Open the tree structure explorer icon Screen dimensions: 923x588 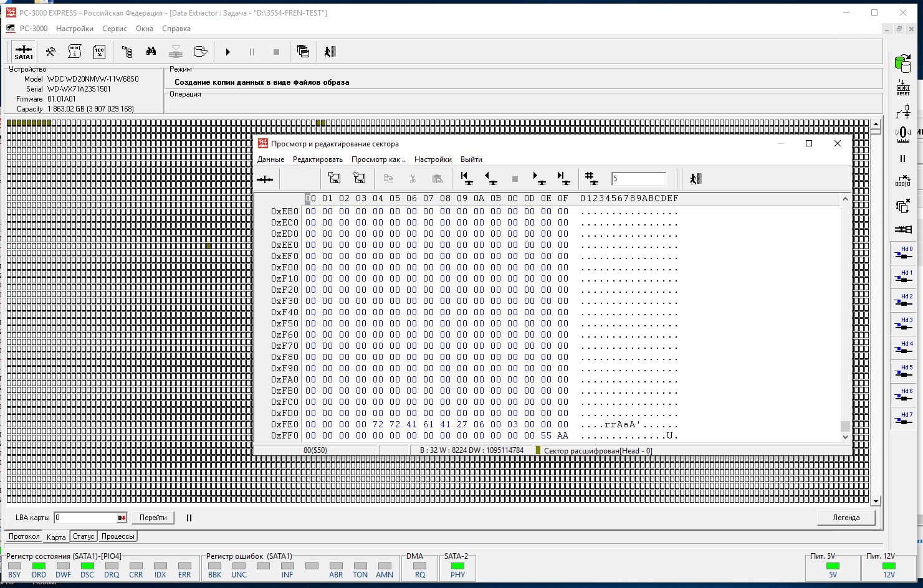(127, 52)
